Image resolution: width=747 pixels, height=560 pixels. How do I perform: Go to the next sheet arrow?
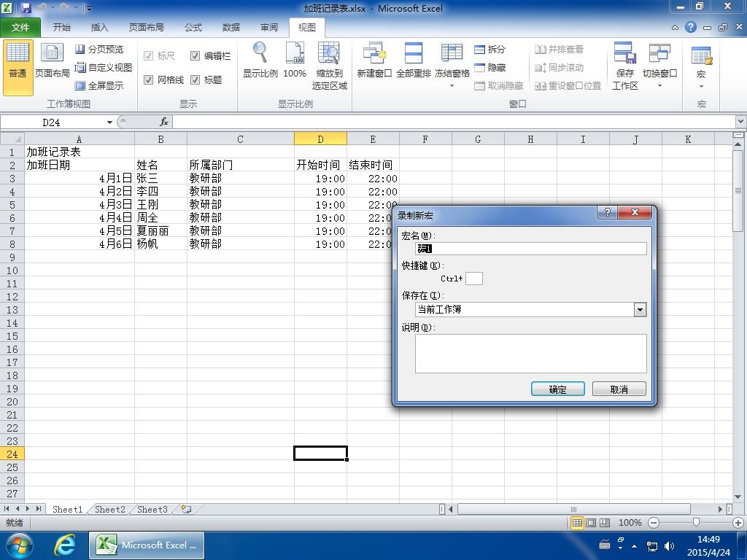(x=28, y=509)
